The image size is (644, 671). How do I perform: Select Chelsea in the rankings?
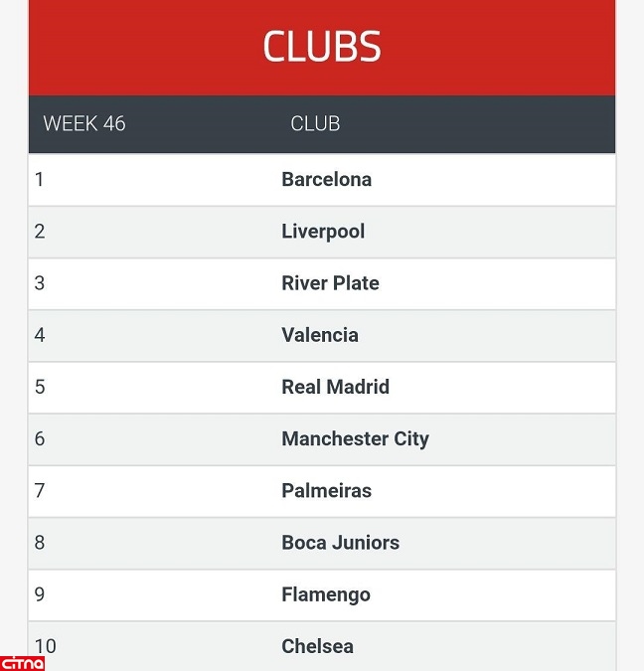(x=317, y=646)
